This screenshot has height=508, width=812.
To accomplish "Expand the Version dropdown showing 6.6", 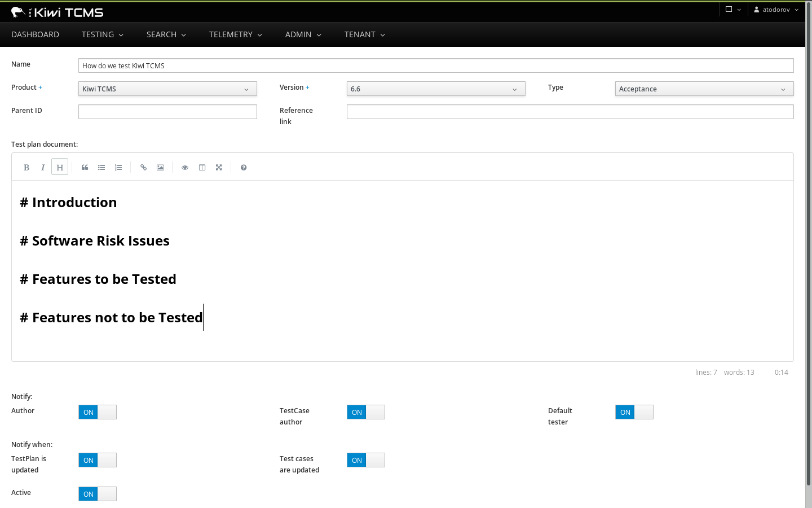I will pos(436,89).
